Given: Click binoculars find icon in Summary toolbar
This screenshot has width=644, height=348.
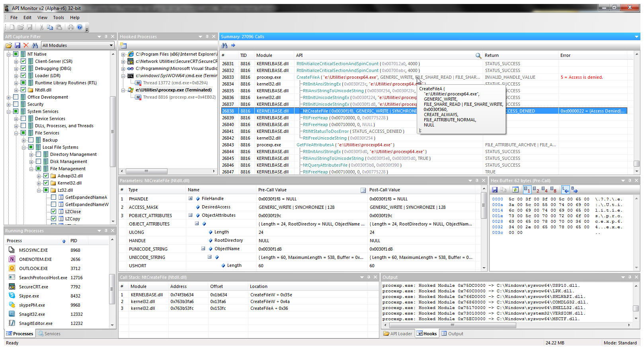Looking at the screenshot, I should (x=224, y=45).
